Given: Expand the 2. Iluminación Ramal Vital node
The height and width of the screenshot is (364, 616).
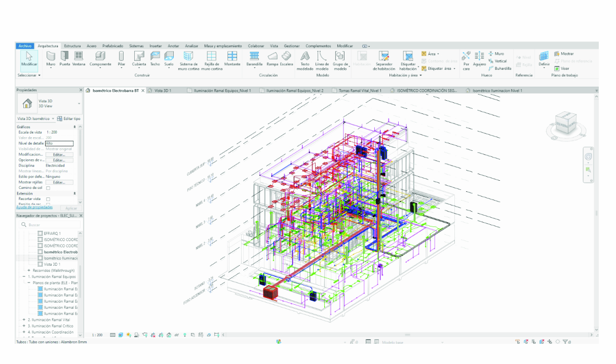Looking at the screenshot, I should point(24,320).
